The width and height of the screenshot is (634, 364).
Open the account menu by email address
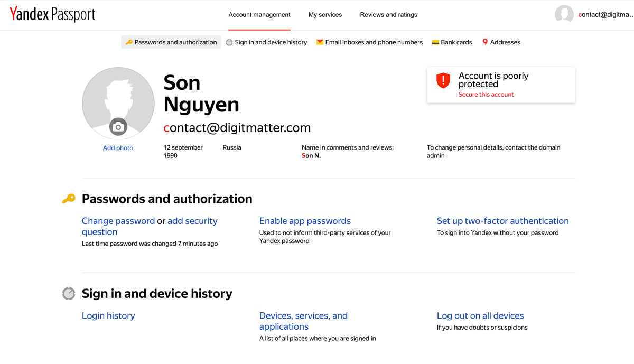tap(606, 15)
